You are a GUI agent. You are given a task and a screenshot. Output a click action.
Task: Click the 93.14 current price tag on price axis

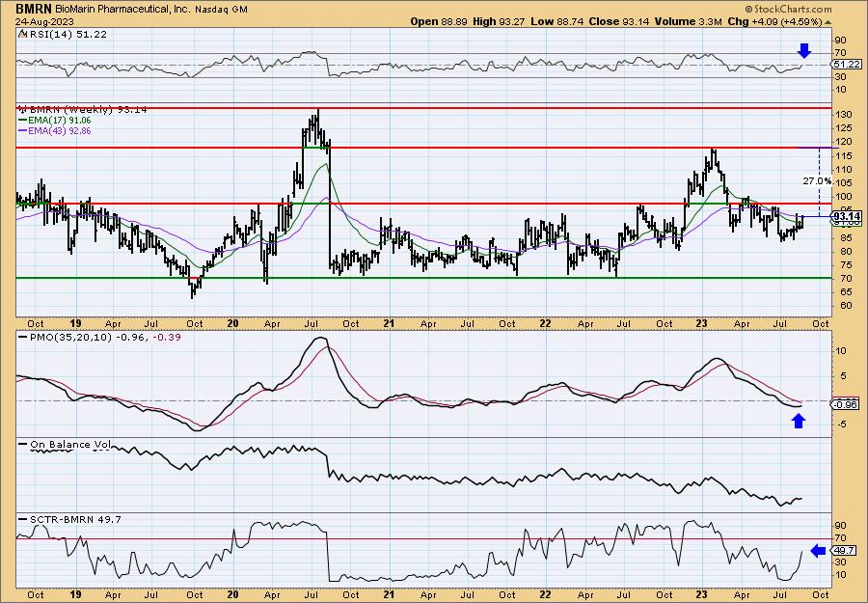tap(847, 216)
